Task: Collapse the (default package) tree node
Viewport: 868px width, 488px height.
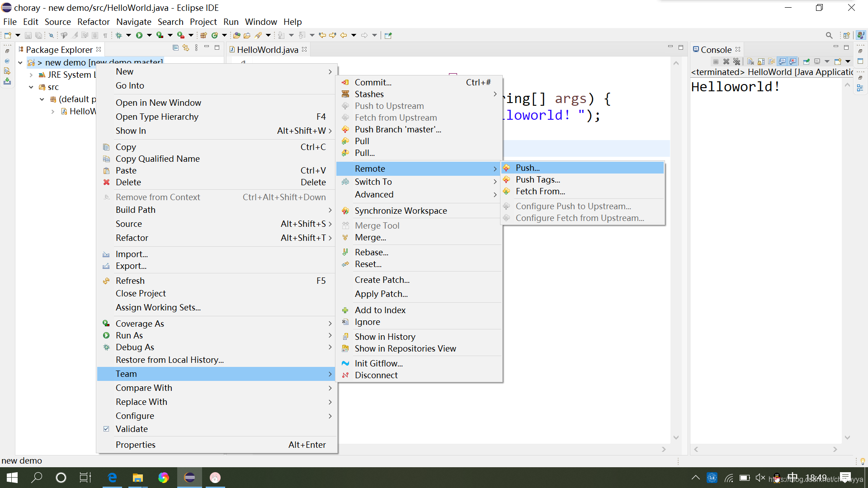Action: (42, 99)
